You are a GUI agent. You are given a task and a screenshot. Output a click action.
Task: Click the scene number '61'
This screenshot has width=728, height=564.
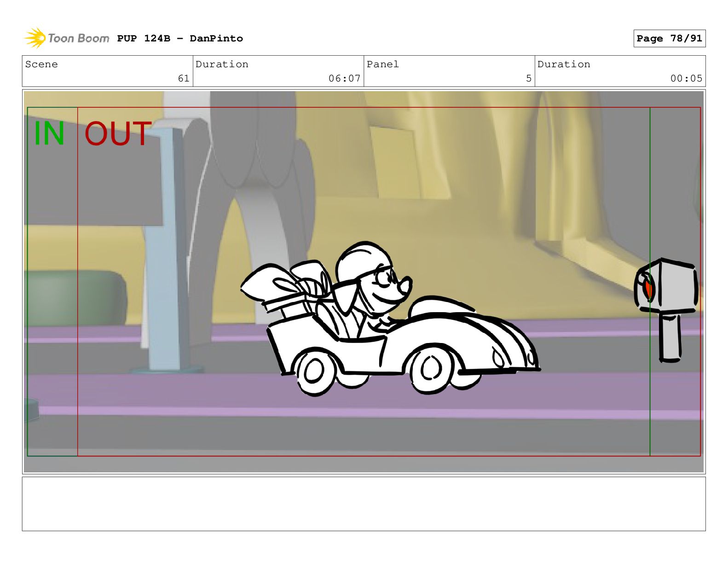tap(184, 78)
